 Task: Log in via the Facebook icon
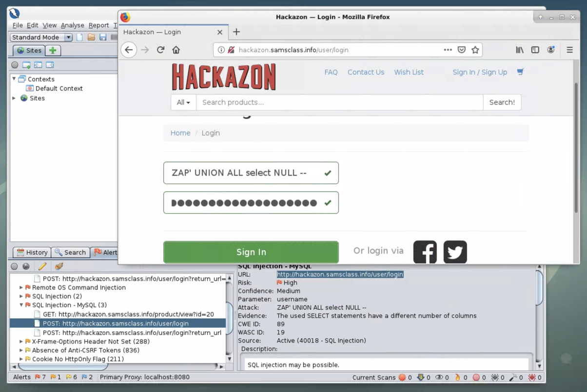click(425, 252)
